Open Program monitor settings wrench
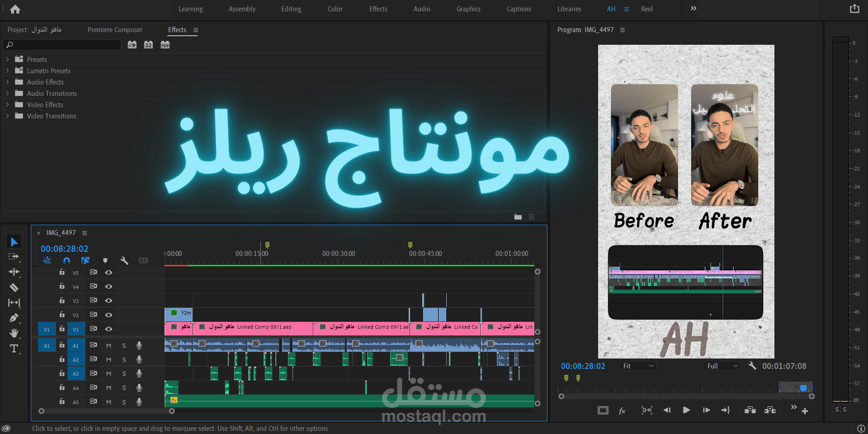This screenshot has height=434, width=868. 752,366
